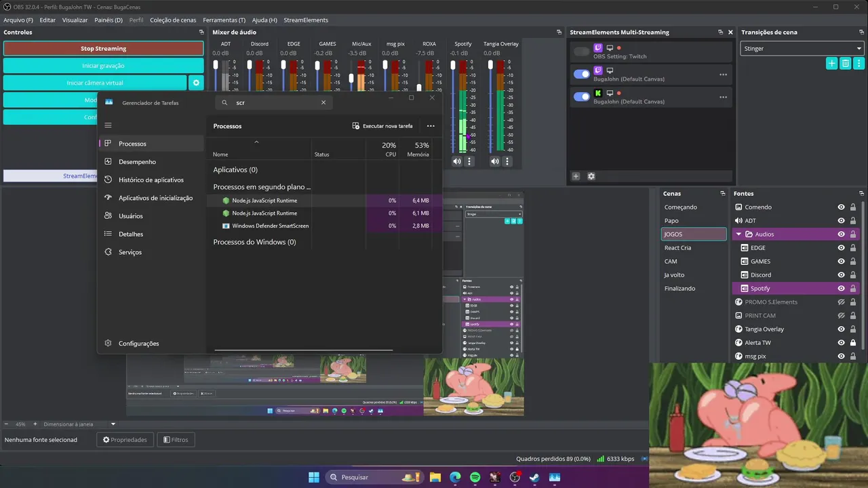Show the PROMO S.Elements source
Screen dimensions: 868x488
coord(841,302)
